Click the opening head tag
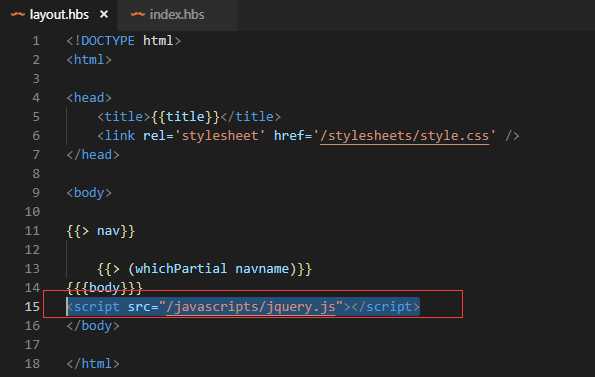The height and width of the screenshot is (377, 595). pyautogui.click(x=89, y=97)
